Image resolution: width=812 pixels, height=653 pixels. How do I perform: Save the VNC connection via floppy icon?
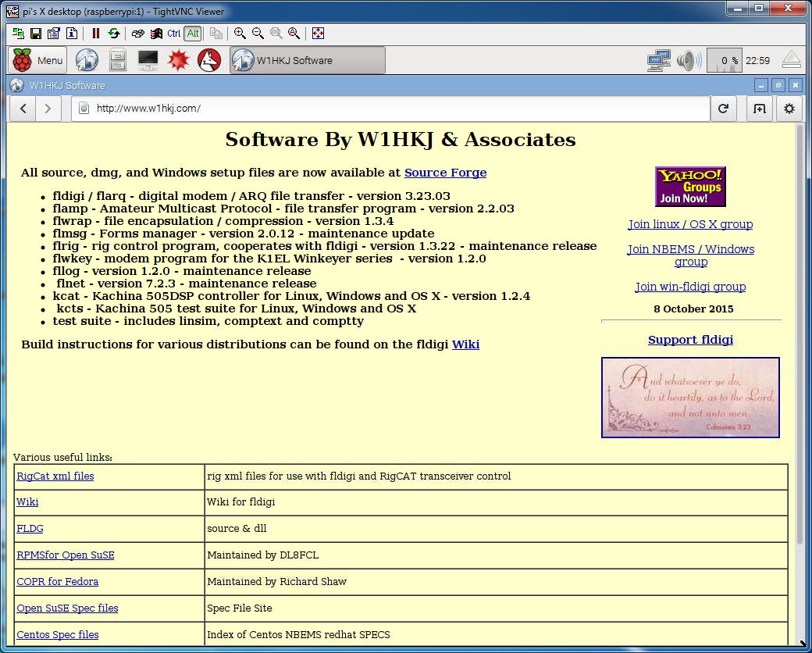click(x=36, y=34)
